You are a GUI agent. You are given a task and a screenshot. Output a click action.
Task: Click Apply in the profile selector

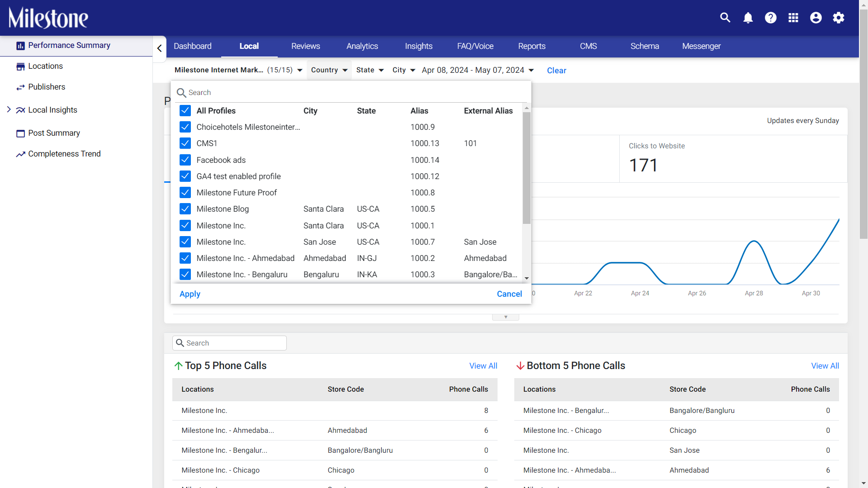(190, 294)
